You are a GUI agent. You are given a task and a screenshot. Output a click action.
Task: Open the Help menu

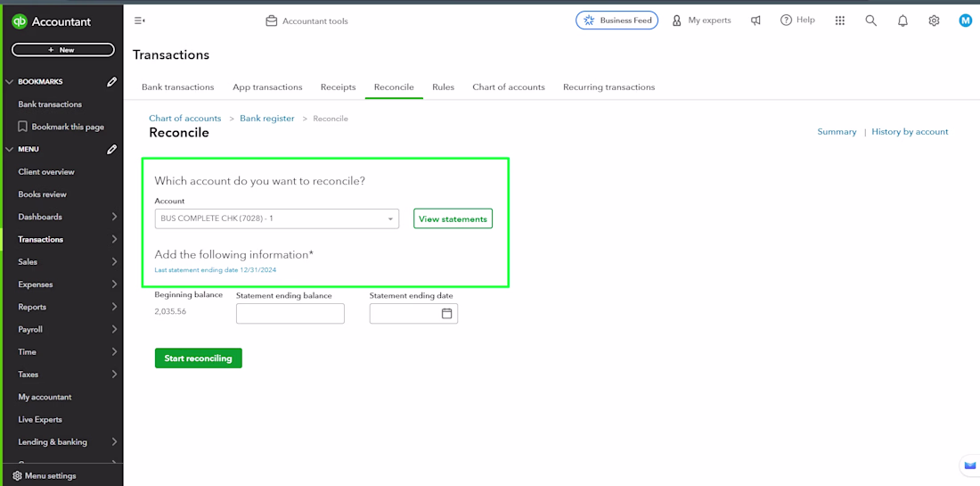pos(797,21)
